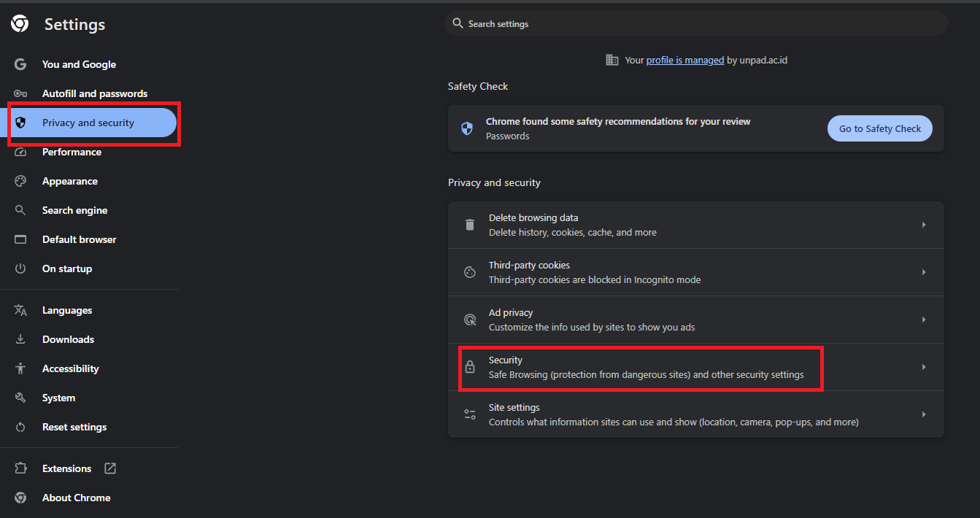Open System settings
Image resolution: width=980 pixels, height=518 pixels.
pos(58,398)
